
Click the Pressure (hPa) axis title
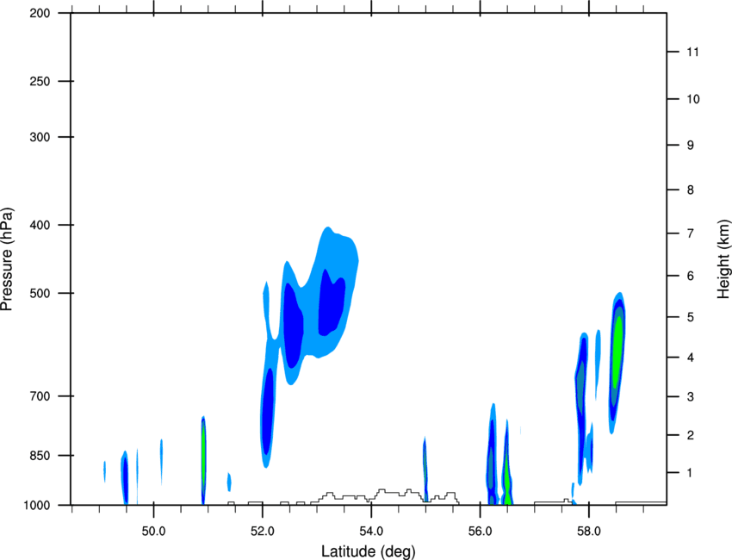[7, 259]
